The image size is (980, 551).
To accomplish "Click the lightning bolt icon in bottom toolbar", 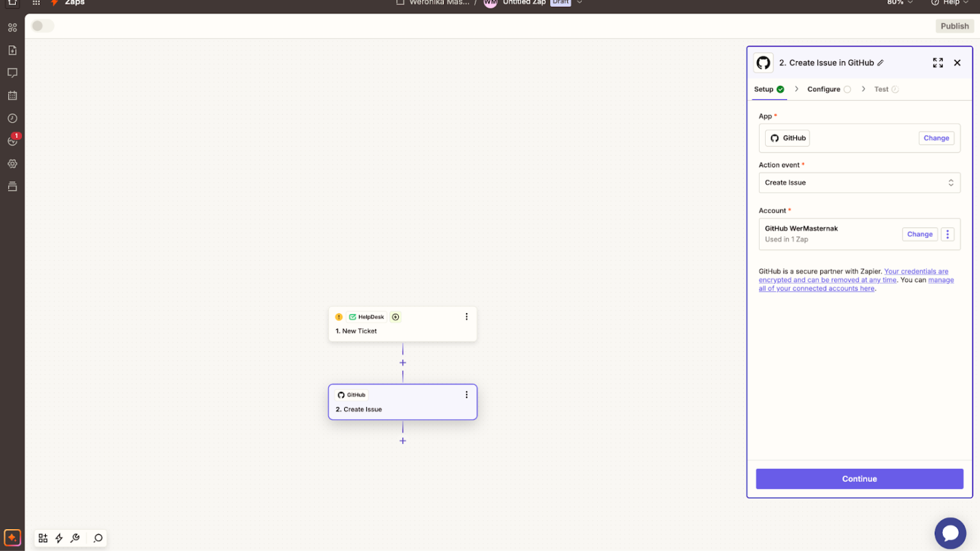I will 59,538.
